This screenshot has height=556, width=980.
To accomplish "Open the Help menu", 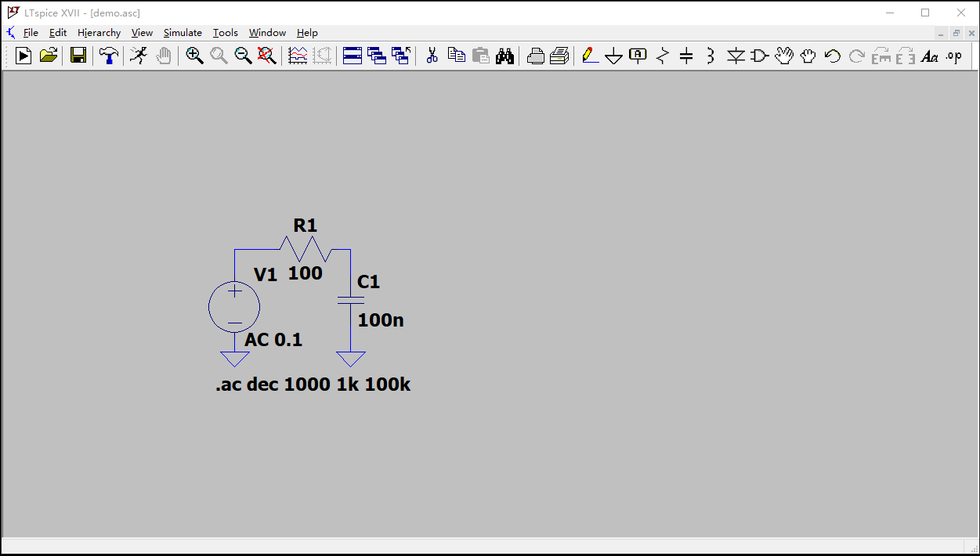I will point(307,33).
